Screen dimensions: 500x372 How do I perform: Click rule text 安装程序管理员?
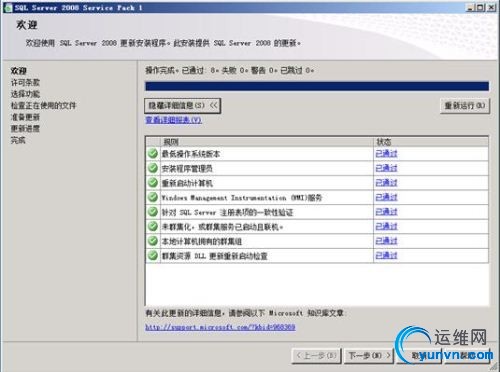(187, 169)
